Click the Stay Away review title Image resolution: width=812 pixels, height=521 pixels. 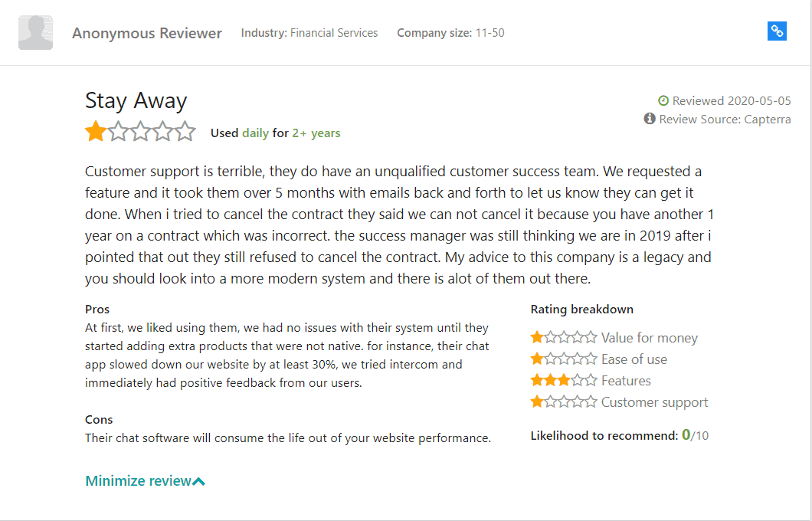coord(136,100)
